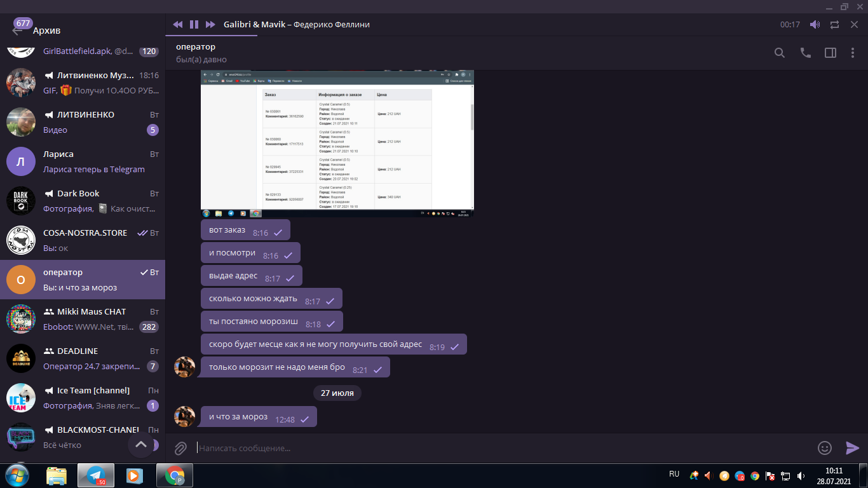The height and width of the screenshot is (488, 868).
Task: Click message 'только морозит не надо меня бро'
Action: (295, 367)
